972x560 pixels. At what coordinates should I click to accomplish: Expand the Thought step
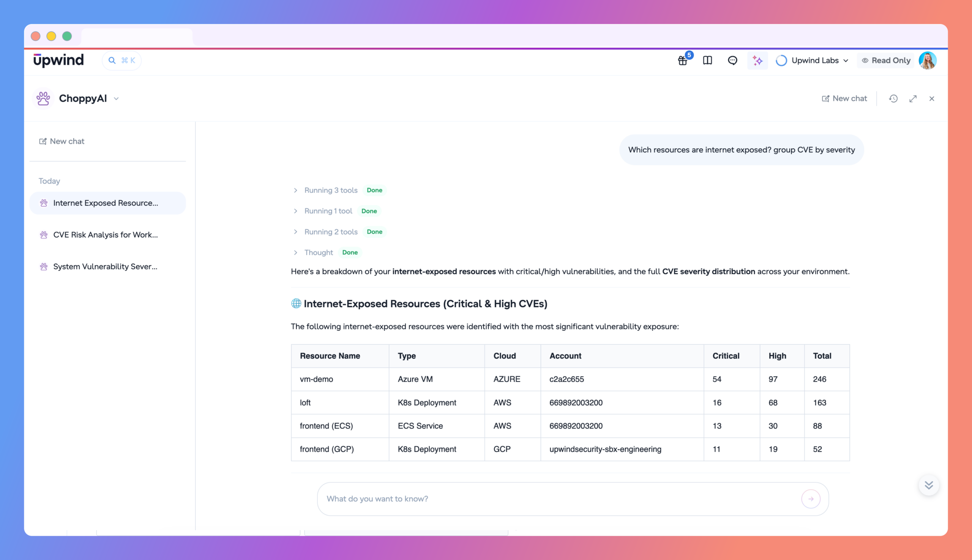pyautogui.click(x=319, y=252)
